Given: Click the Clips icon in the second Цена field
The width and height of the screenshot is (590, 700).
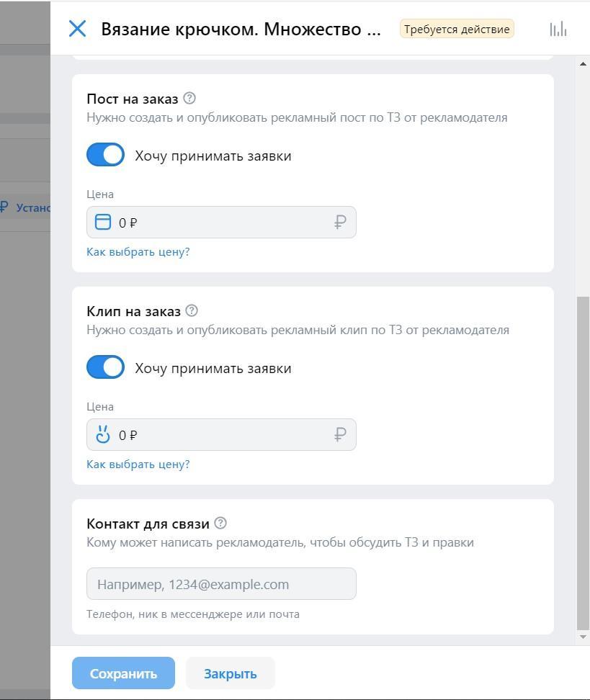Looking at the screenshot, I should coord(103,434).
